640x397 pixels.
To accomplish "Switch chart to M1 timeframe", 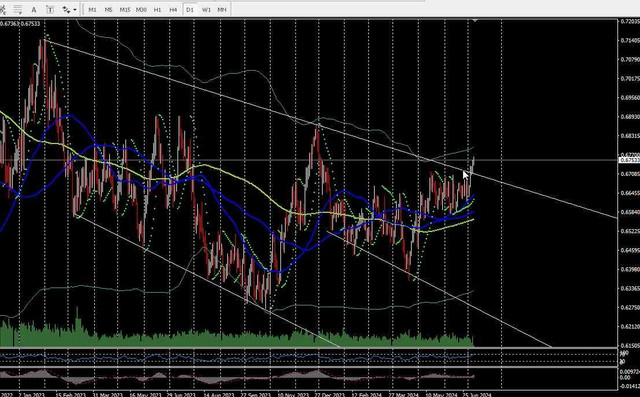I will [x=92, y=9].
